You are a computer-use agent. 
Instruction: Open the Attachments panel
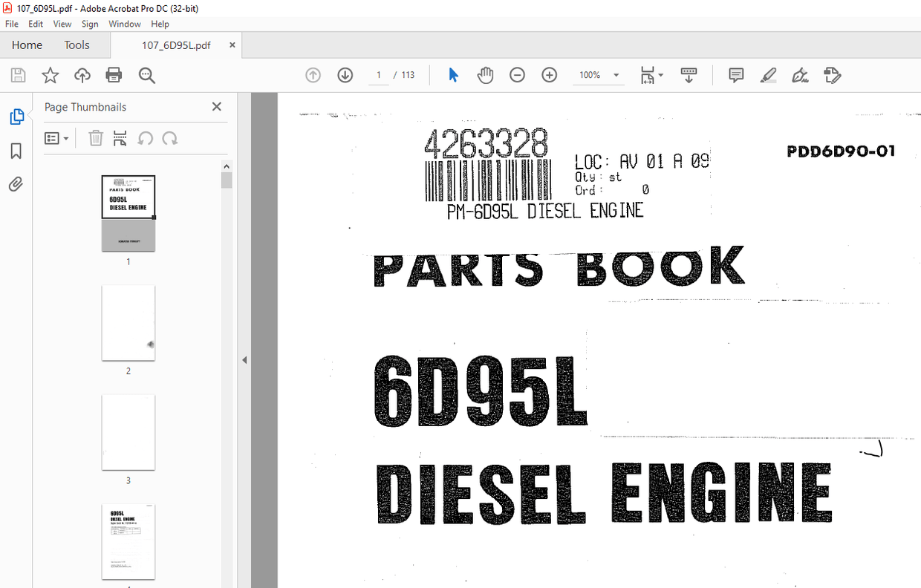[16, 184]
